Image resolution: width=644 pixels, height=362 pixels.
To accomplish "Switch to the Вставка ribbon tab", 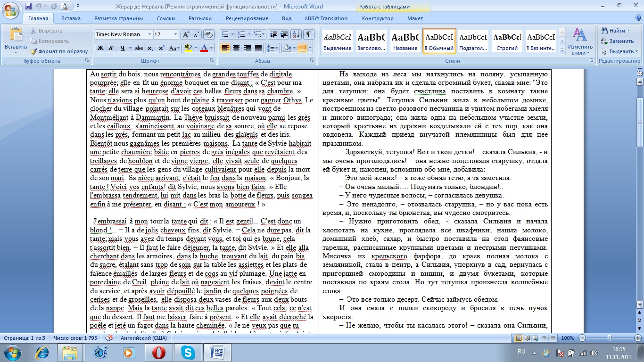I will click(x=71, y=18).
